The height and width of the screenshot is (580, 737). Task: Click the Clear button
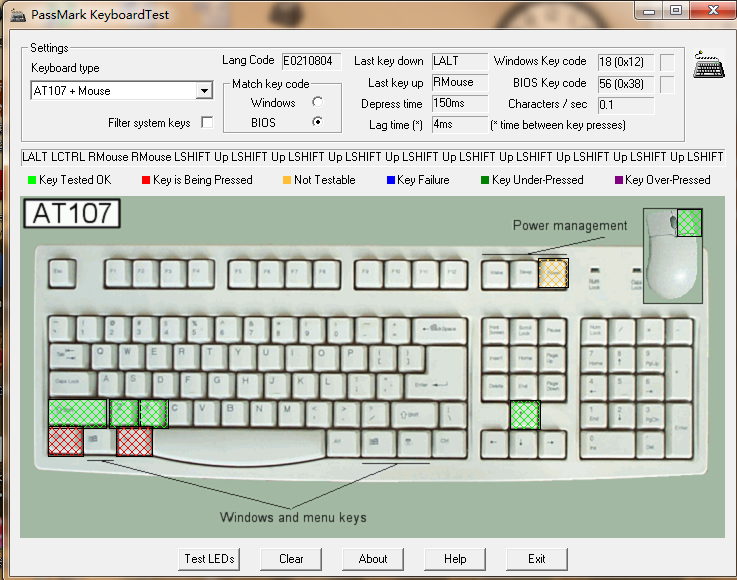(x=291, y=559)
